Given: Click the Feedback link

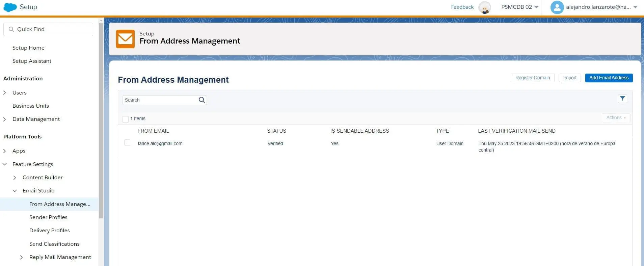Looking at the screenshot, I should (462, 7).
